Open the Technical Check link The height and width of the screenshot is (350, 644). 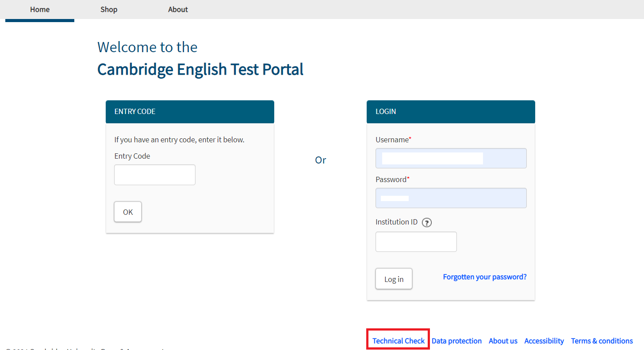(399, 341)
